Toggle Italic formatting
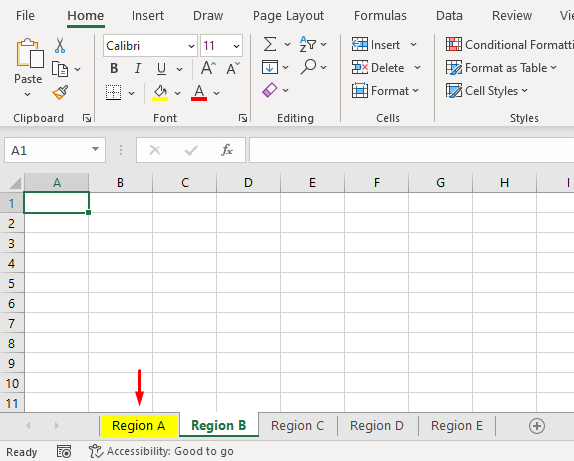Image resolution: width=574 pixels, height=461 pixels. (x=138, y=68)
